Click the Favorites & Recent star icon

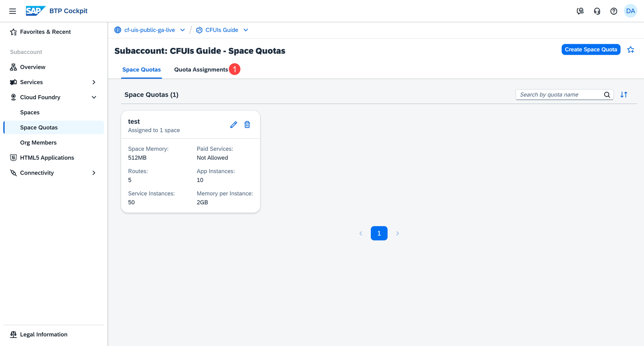point(13,32)
